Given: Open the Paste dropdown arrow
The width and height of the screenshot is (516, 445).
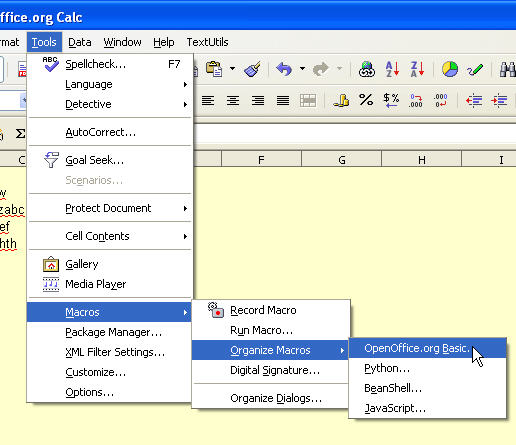Looking at the screenshot, I should point(232,69).
